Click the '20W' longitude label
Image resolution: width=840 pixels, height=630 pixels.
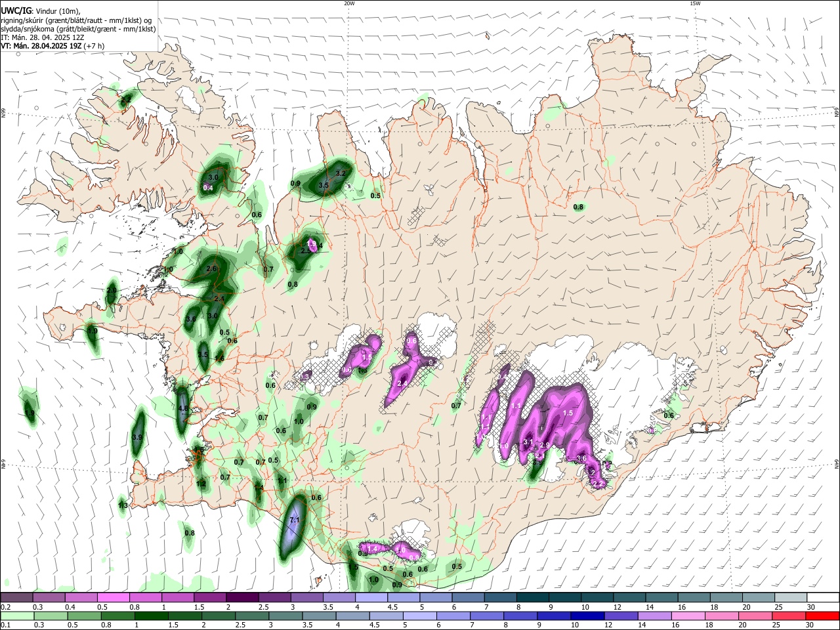click(349, 3)
